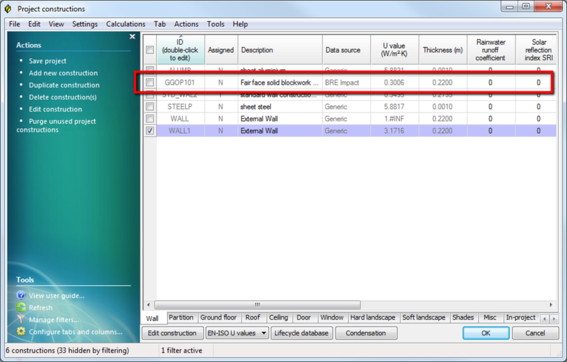Switch to the Roof tab
The image size is (567, 362).
click(x=252, y=318)
